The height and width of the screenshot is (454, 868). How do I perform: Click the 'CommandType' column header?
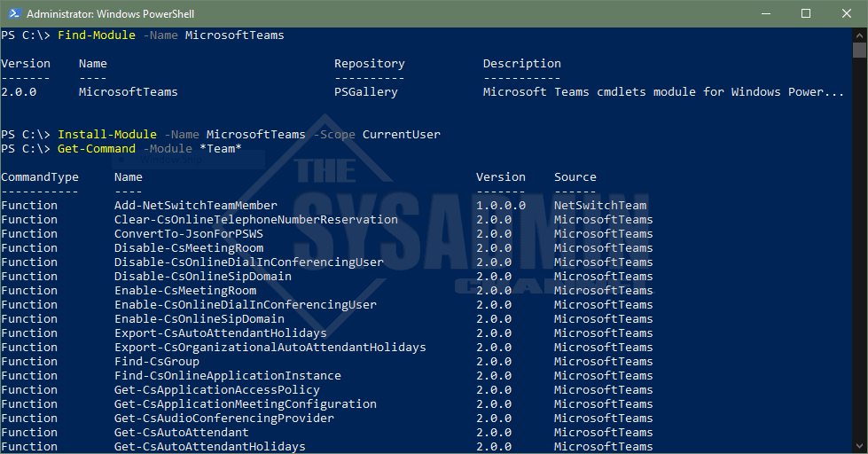(x=40, y=177)
